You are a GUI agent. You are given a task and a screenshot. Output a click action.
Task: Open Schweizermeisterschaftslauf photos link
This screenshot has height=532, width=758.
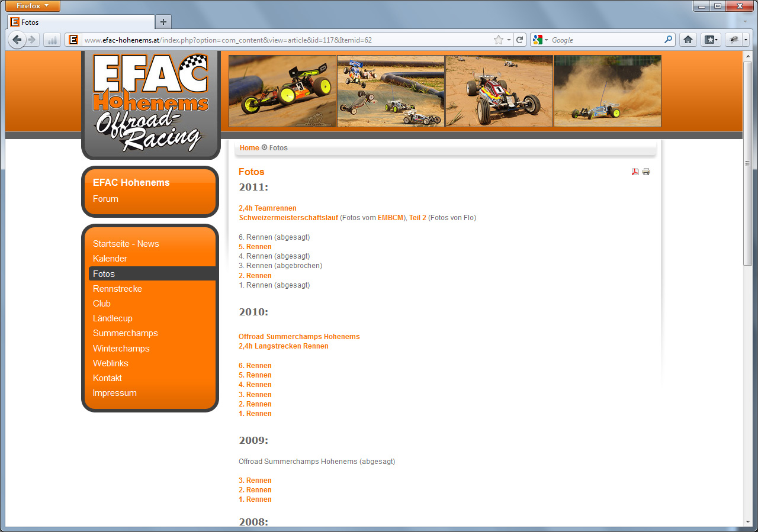pos(288,218)
